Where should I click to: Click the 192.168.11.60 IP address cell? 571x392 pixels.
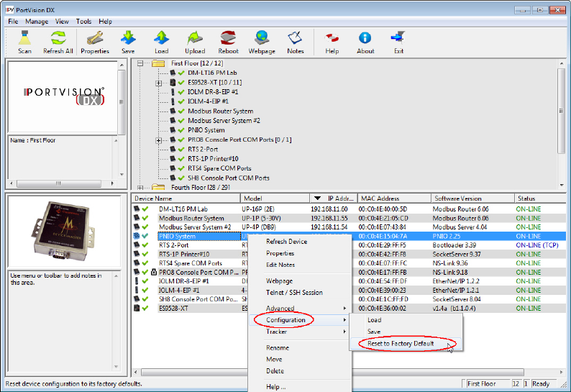(329, 209)
